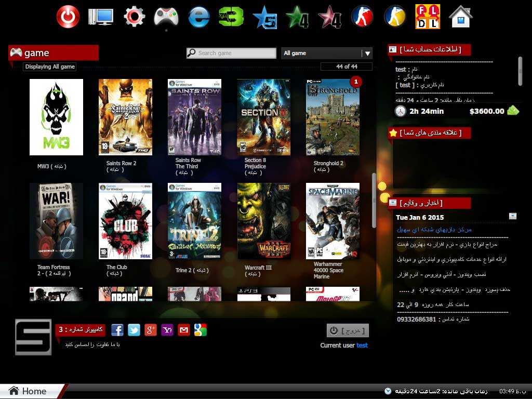Open the Yahoo icon in footer

coord(167,330)
